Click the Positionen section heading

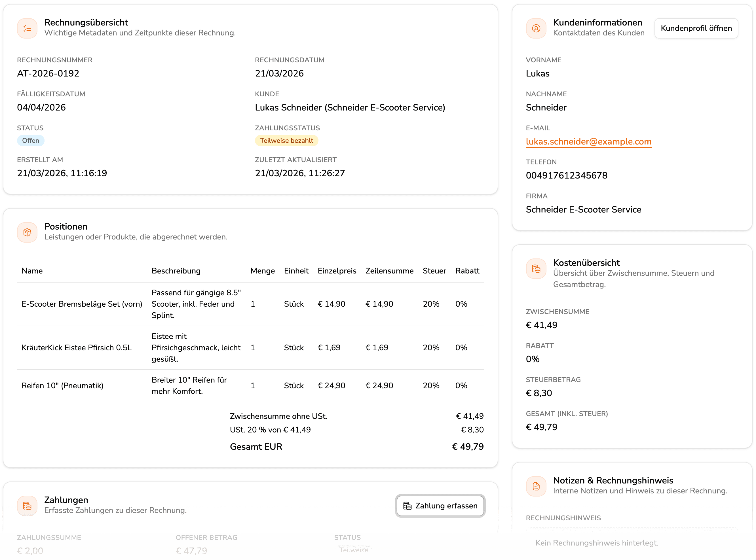click(66, 226)
